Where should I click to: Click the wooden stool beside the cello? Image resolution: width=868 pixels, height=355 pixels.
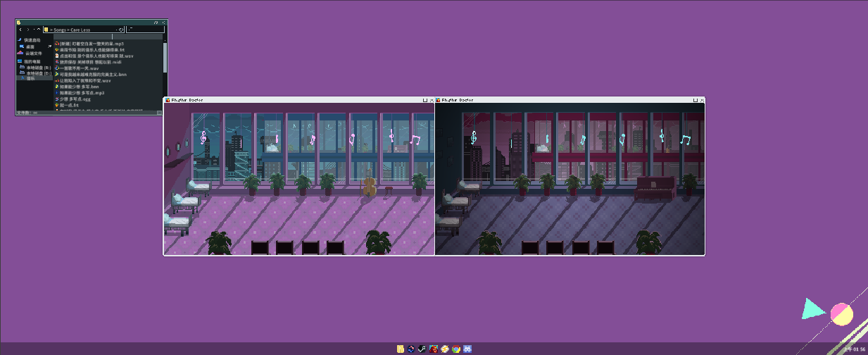pyautogui.click(x=389, y=190)
